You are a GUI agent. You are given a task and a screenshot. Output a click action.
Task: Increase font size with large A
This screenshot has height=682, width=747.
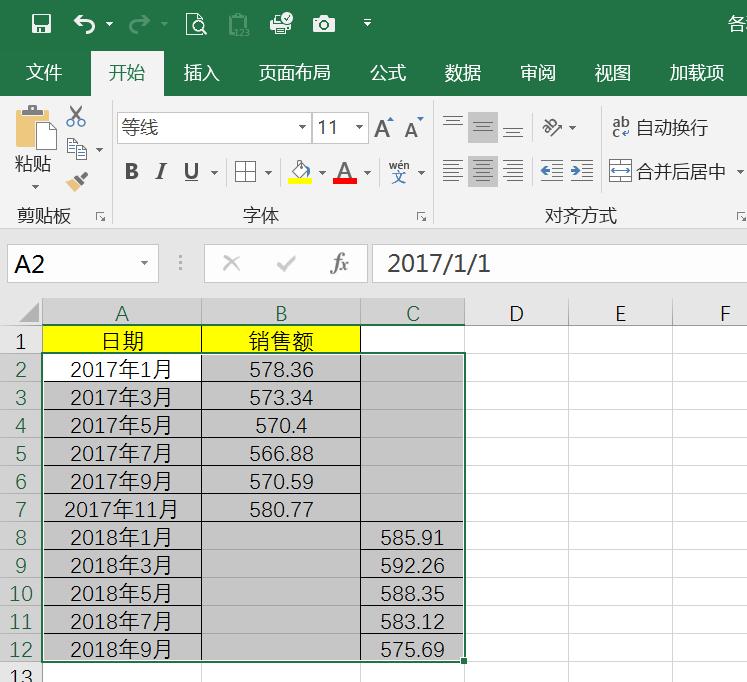click(x=384, y=127)
